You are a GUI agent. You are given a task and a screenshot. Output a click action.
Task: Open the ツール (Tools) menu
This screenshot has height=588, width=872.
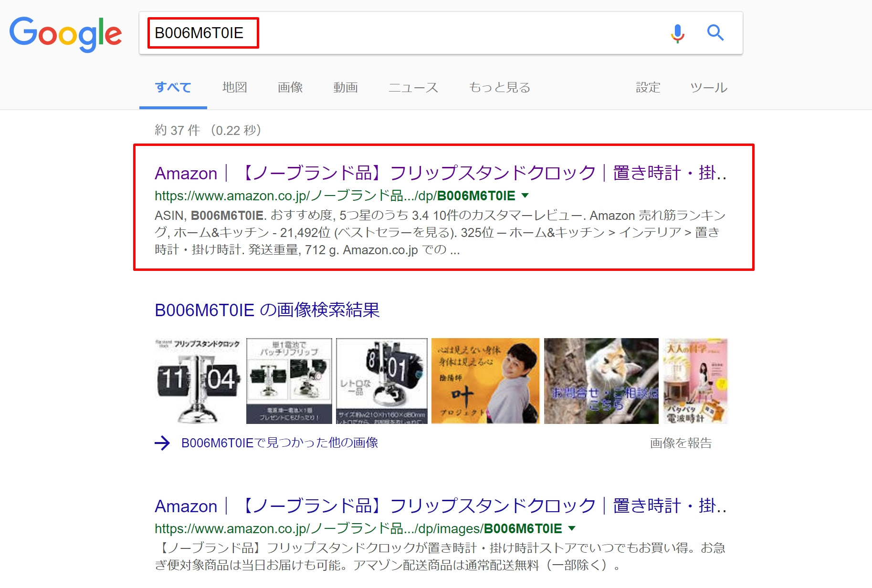pyautogui.click(x=708, y=87)
